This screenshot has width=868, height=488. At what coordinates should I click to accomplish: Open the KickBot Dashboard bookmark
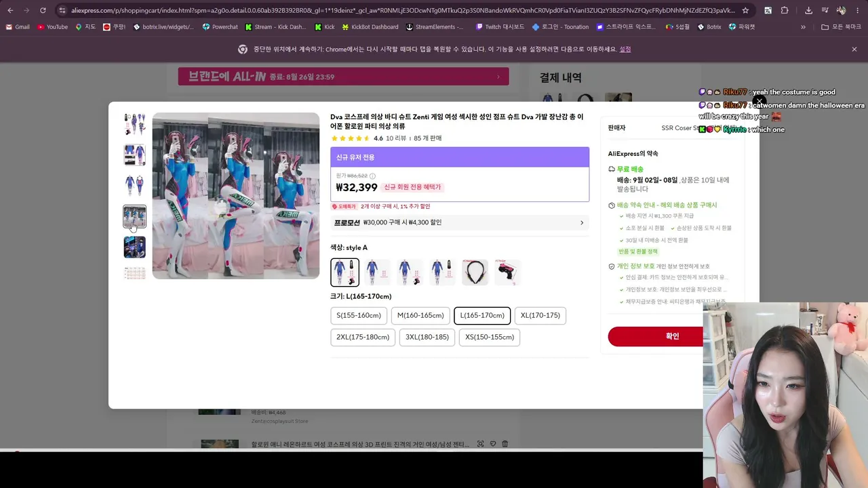(370, 27)
